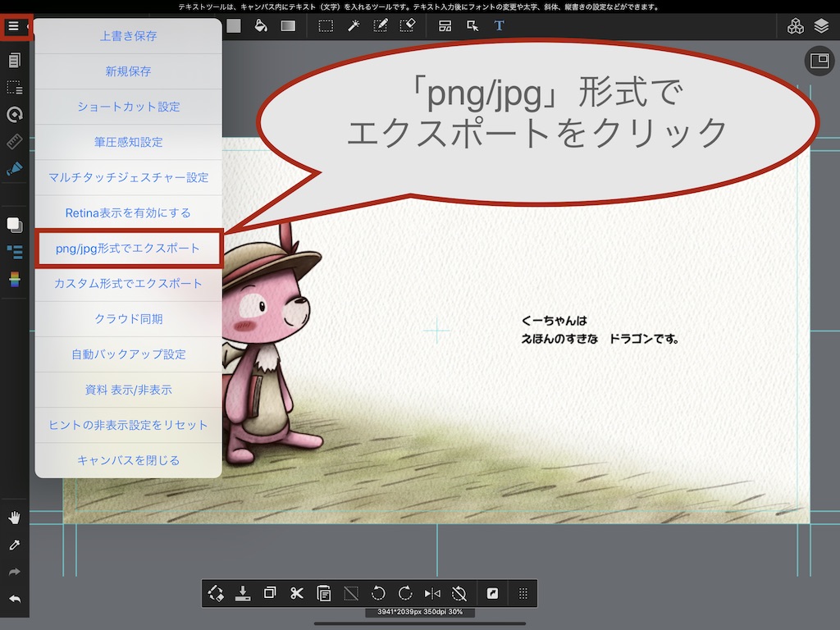
Task: Choose the Magic Wand selection tool
Action: [354, 25]
